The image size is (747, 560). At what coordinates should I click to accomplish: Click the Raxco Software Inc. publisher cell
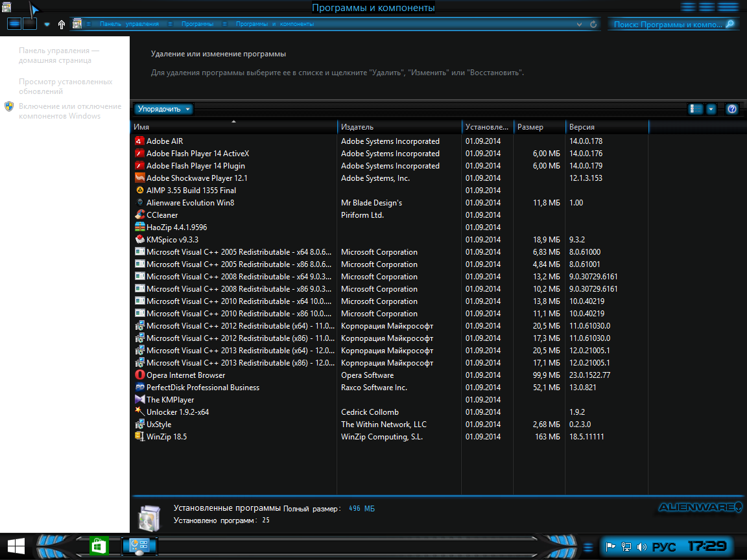(374, 387)
